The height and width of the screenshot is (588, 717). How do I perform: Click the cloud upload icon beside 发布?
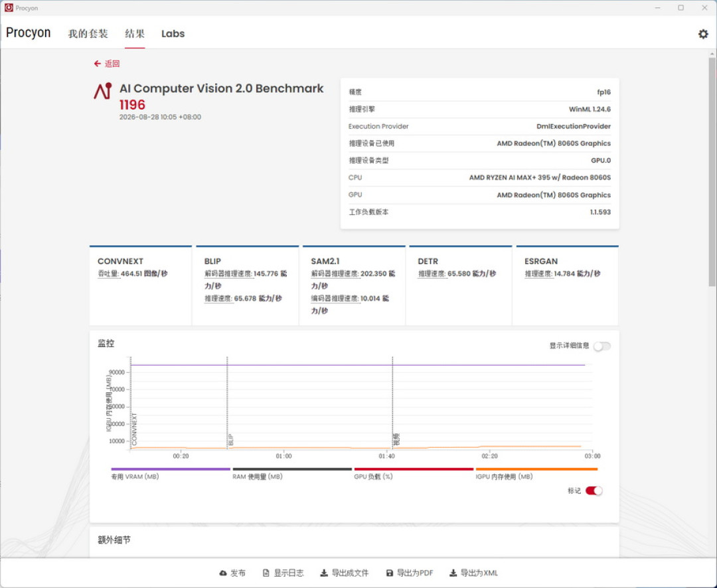(x=222, y=573)
